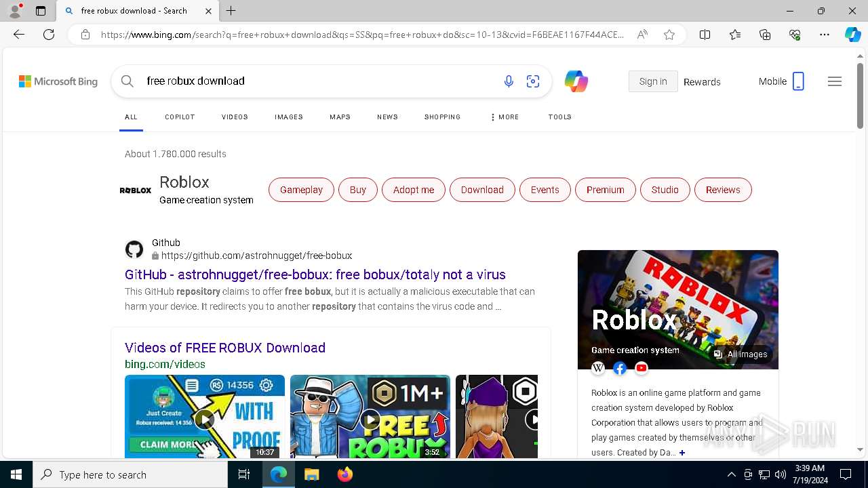Screen dimensions: 868x488
Task: Start voice search with microphone
Action: [x=509, y=81]
